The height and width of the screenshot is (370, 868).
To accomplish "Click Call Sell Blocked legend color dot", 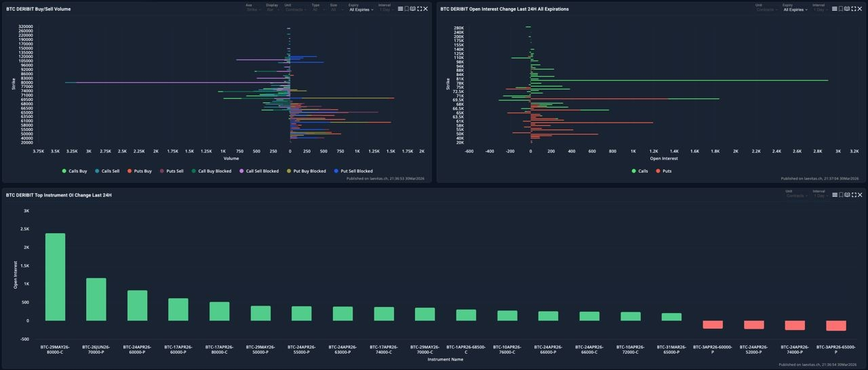I will [x=241, y=171].
